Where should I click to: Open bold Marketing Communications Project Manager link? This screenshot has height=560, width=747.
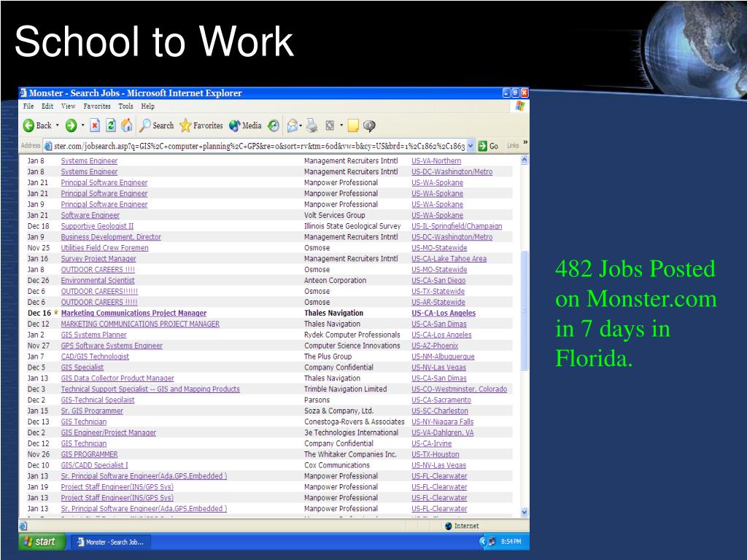134,314
